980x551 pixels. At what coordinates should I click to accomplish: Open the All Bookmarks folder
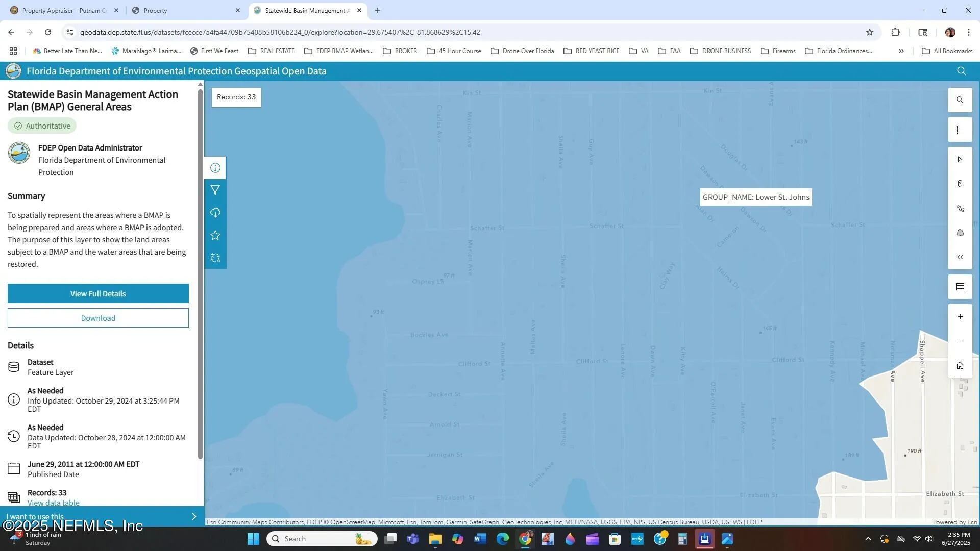947,51
